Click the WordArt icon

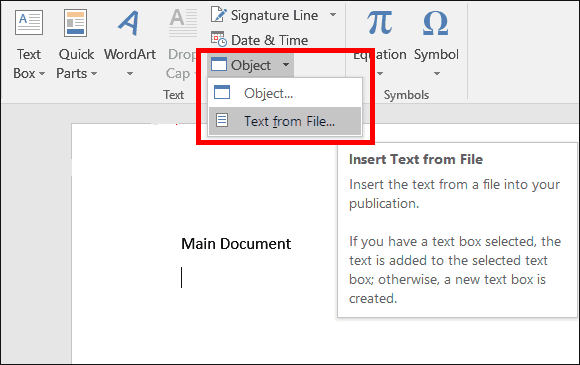click(129, 23)
